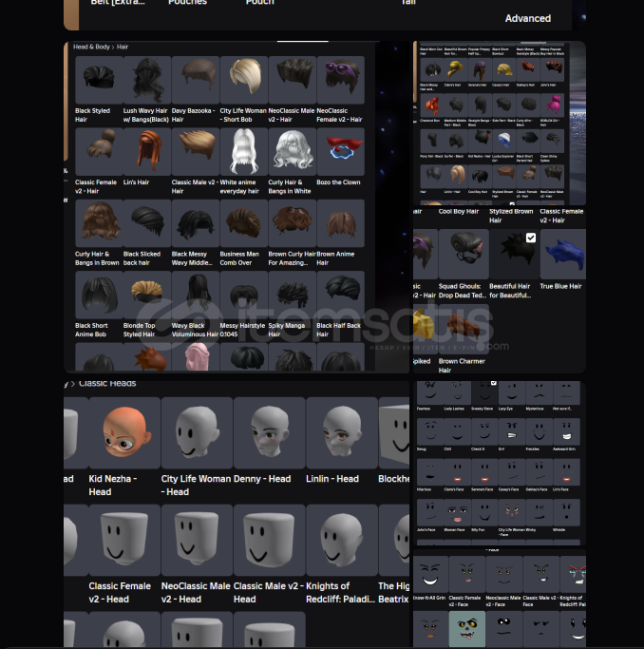Image resolution: width=644 pixels, height=649 pixels.
Task: Select Kid Nezha - Head
Action: [x=124, y=433]
